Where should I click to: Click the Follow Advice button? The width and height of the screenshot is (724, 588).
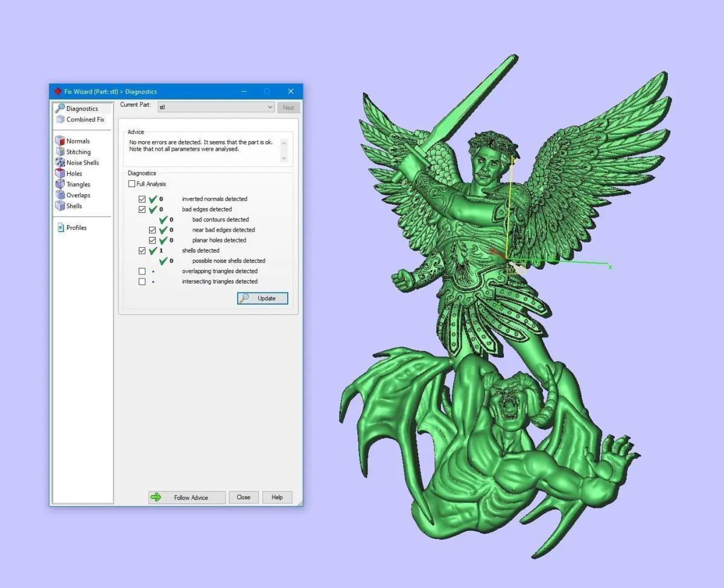pyautogui.click(x=187, y=498)
